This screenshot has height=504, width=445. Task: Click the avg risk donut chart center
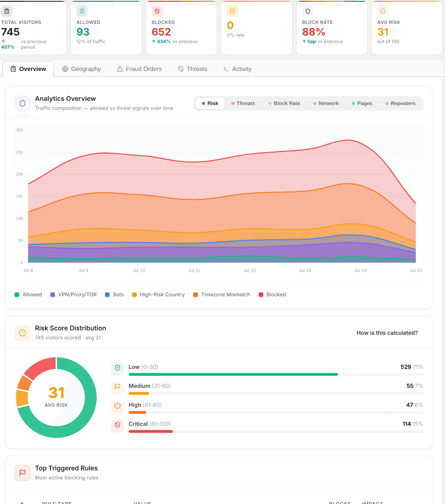(x=56, y=398)
